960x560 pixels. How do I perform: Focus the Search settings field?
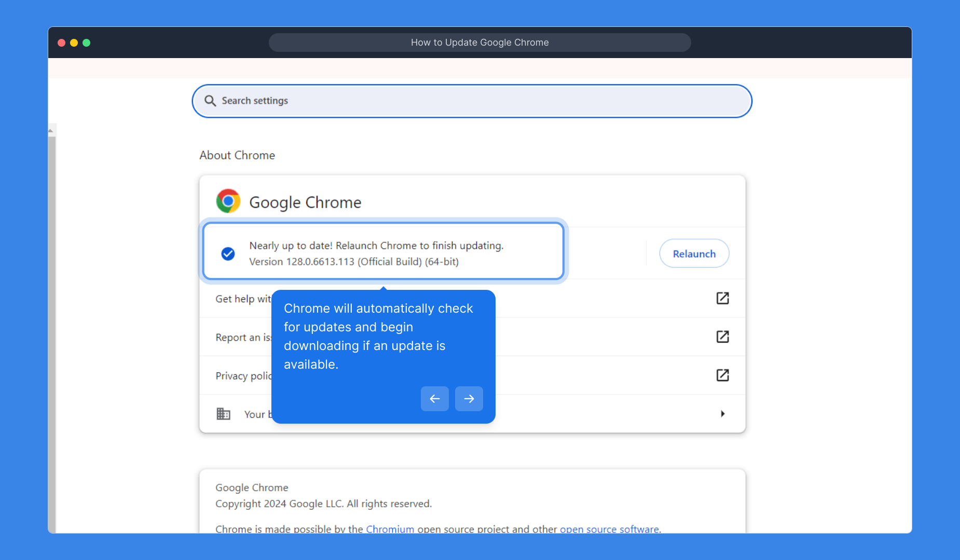click(472, 101)
